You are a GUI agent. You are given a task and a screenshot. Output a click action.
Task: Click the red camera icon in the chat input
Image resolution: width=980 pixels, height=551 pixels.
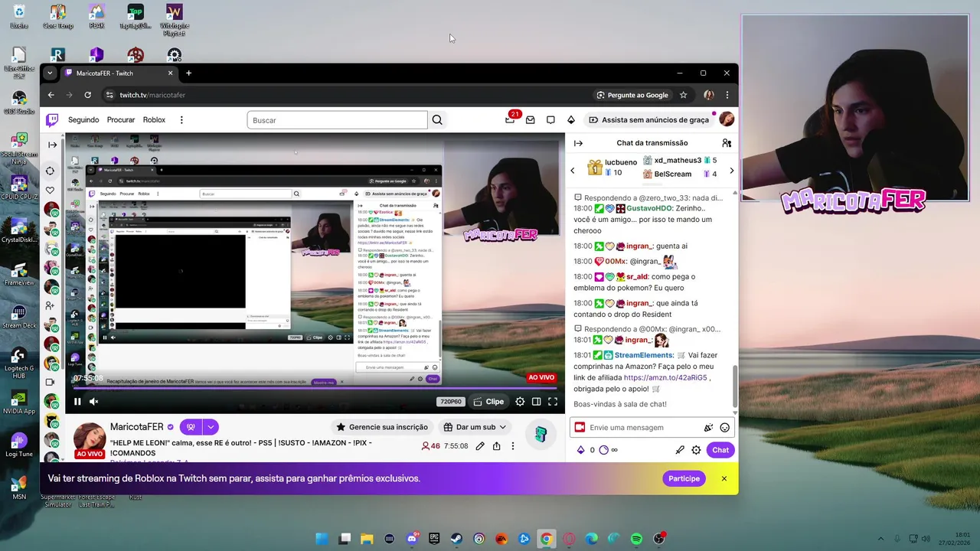[x=580, y=428]
